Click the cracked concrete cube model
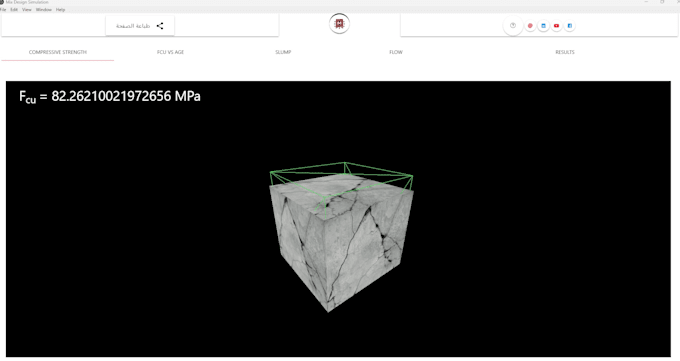The width and height of the screenshot is (680, 361). pyautogui.click(x=341, y=243)
